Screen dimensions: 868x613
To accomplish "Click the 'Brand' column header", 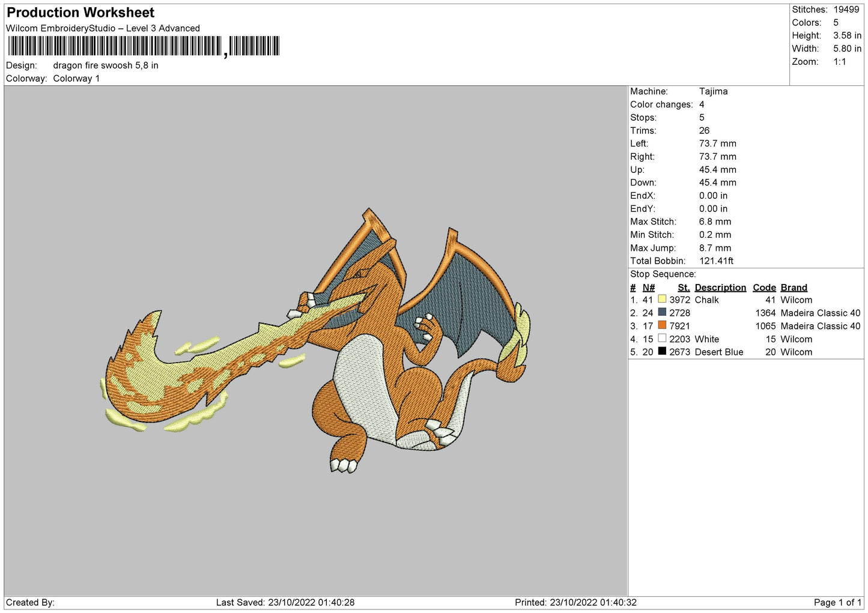I will pyautogui.click(x=794, y=288).
